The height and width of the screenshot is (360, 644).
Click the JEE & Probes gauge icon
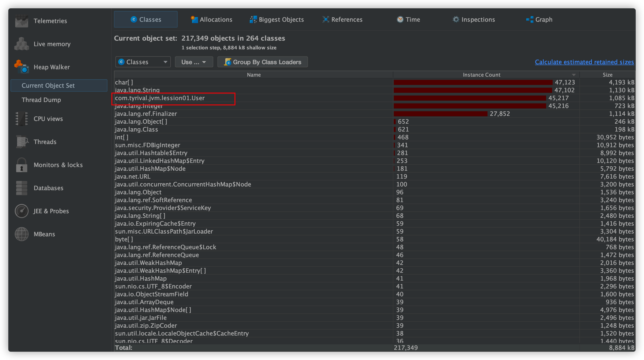point(21,211)
